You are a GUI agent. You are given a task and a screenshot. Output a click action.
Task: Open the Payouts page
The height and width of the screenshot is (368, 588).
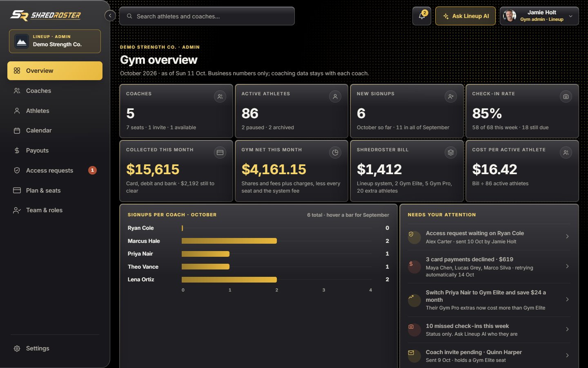coord(55,150)
